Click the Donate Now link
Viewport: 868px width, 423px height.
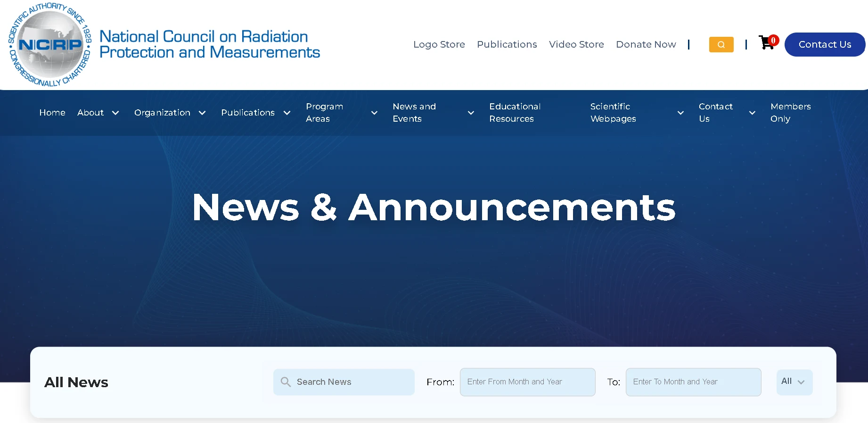tap(646, 44)
